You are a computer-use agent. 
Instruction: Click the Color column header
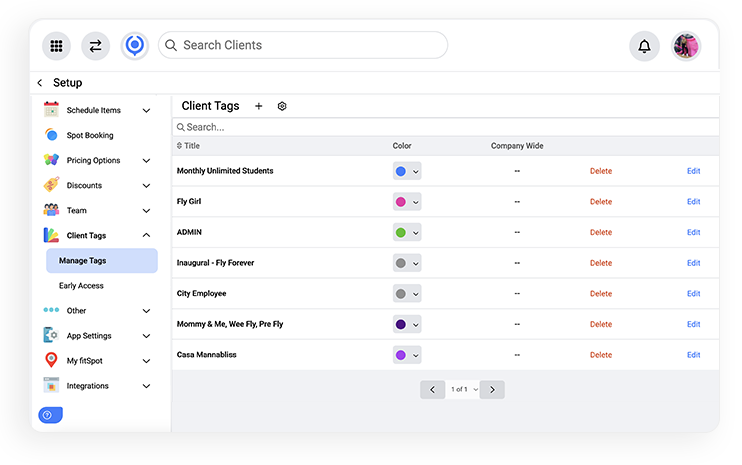pos(402,146)
